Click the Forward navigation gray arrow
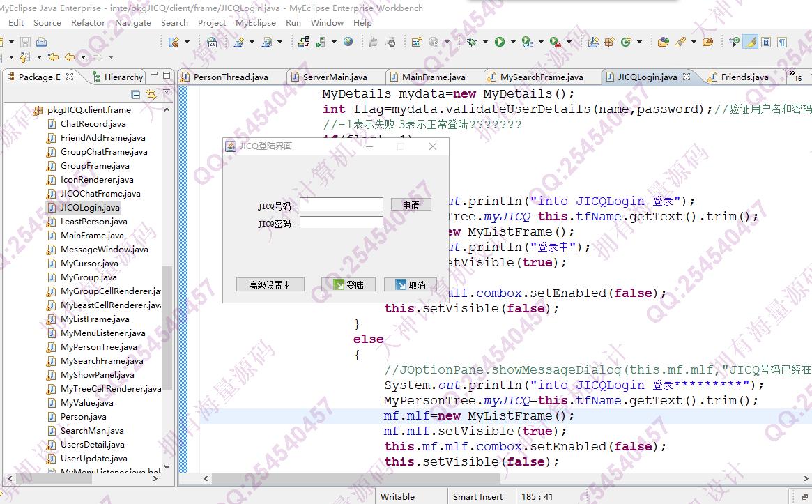The height and width of the screenshot is (504, 812). tap(98, 57)
